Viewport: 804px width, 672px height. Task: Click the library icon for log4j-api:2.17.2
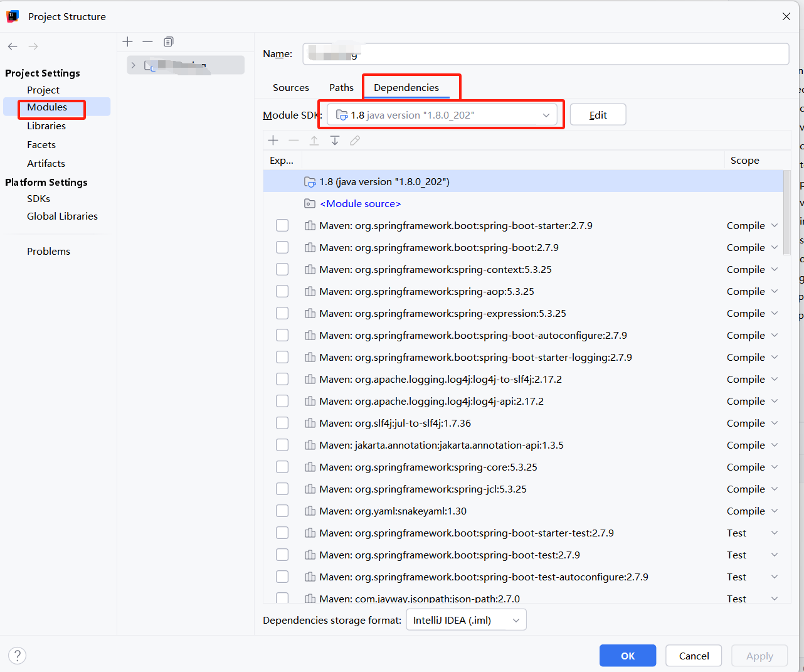310,401
